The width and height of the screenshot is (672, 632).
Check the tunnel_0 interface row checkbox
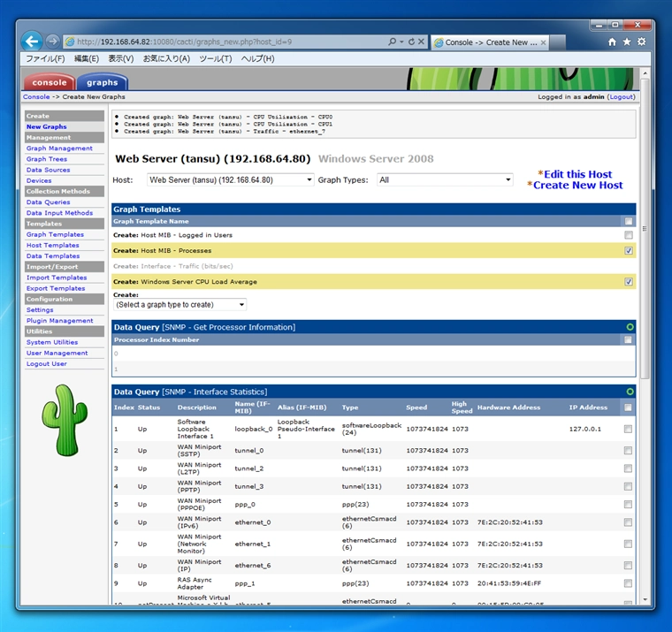(628, 450)
